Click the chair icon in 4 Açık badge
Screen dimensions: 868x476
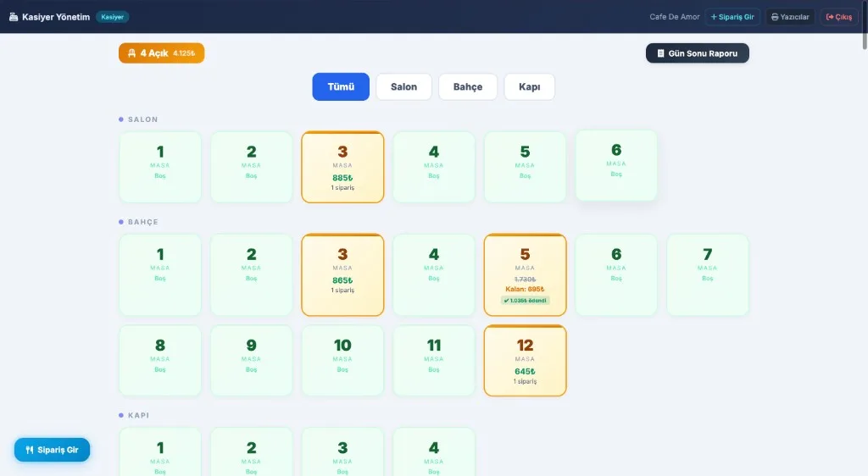tap(131, 53)
